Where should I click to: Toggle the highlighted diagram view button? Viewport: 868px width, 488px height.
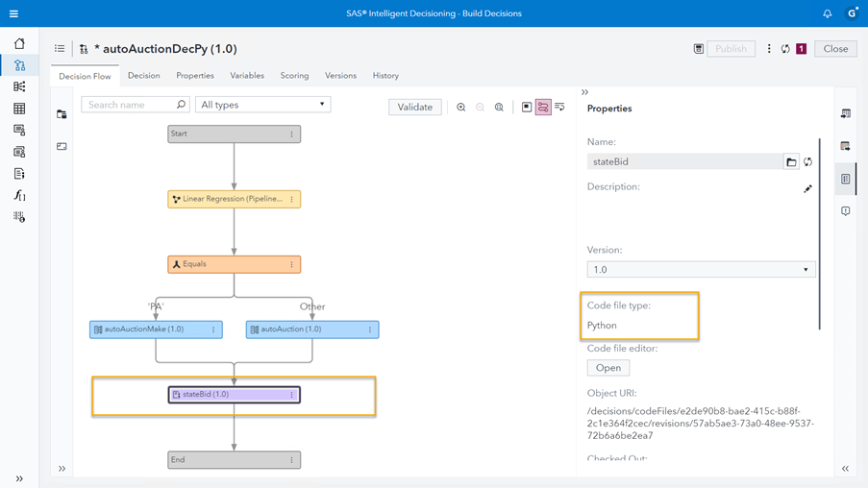pyautogui.click(x=543, y=107)
